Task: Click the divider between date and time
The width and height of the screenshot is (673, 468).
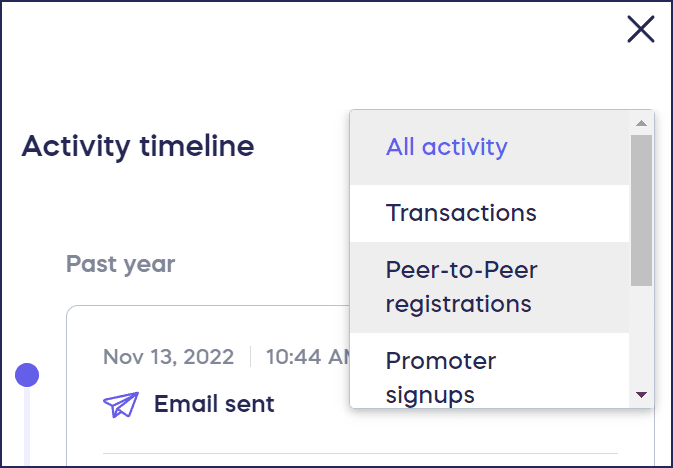Action: coord(250,357)
